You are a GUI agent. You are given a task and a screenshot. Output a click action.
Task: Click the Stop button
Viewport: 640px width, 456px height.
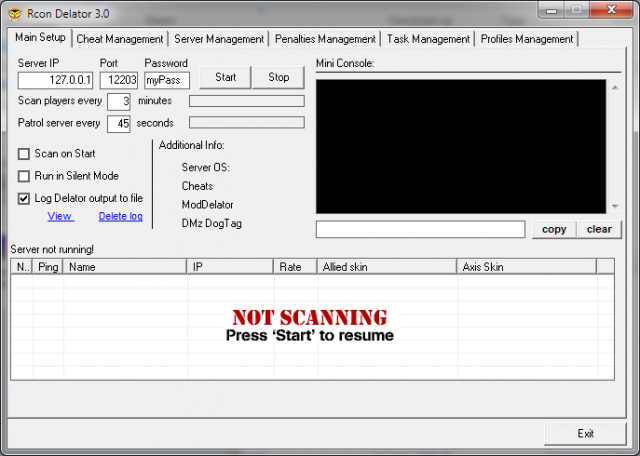coord(278,77)
